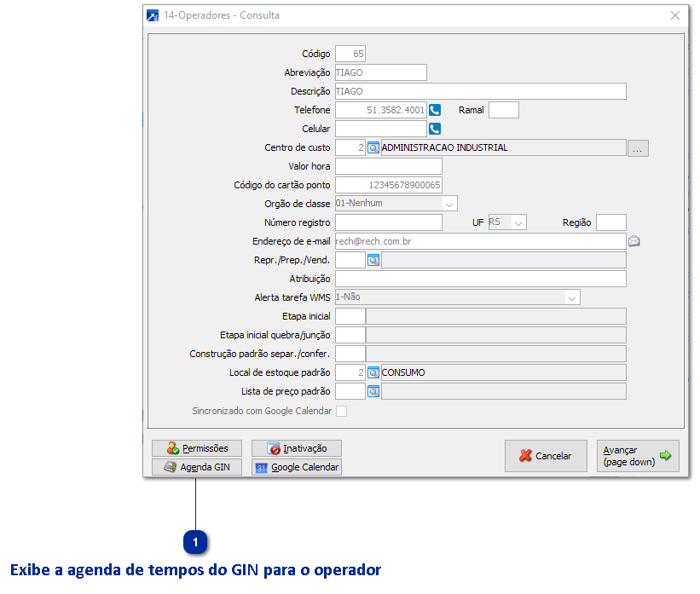Click Avançar (page down) button

tap(638, 456)
